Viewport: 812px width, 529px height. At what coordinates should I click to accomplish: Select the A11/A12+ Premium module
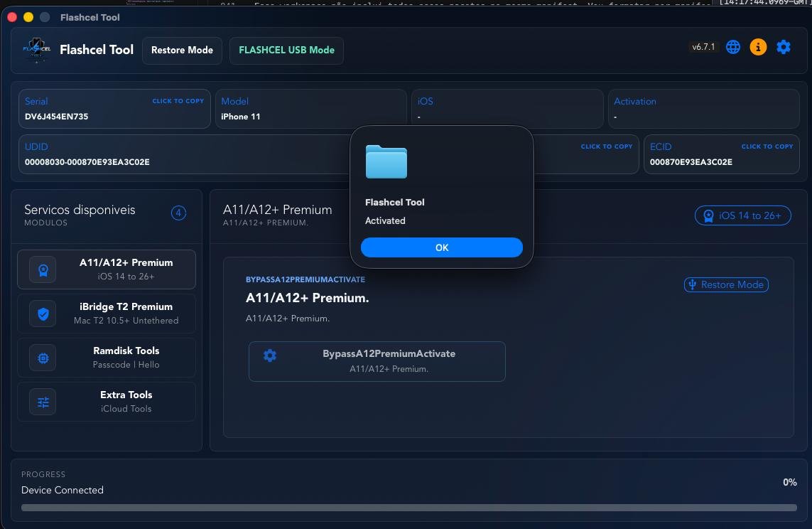107,269
